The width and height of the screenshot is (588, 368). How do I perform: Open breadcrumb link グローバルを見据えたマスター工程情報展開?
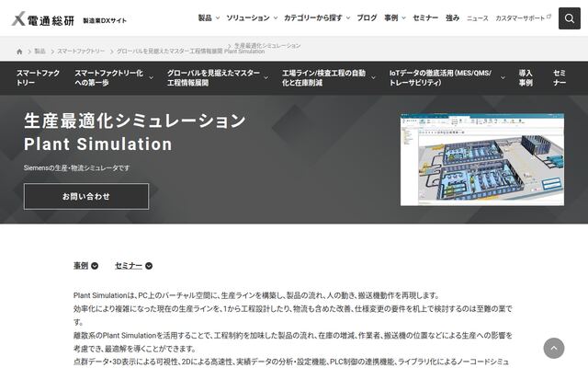[x=169, y=52]
